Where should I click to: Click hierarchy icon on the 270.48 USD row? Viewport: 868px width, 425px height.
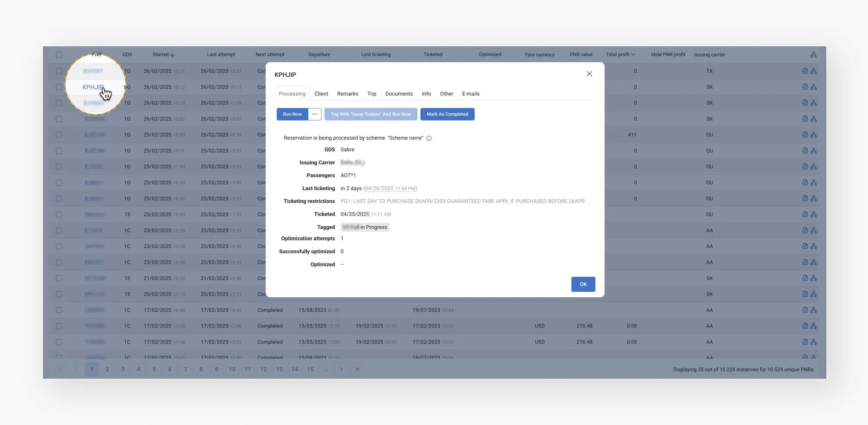tap(814, 326)
